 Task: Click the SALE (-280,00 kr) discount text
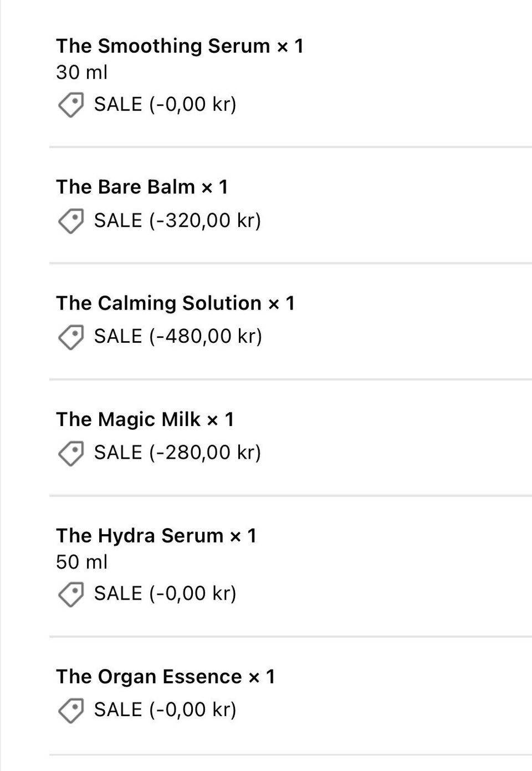(x=177, y=453)
